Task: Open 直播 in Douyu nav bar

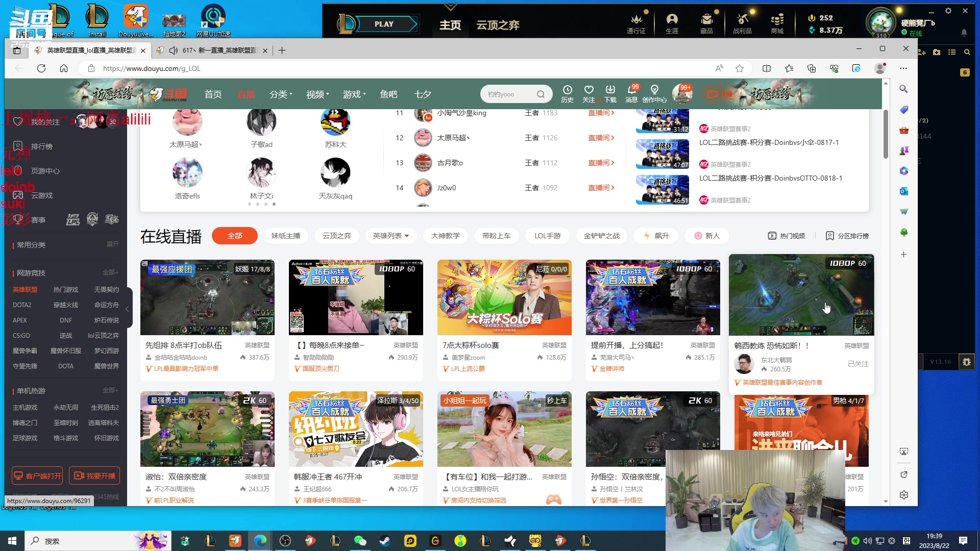Action: point(246,94)
